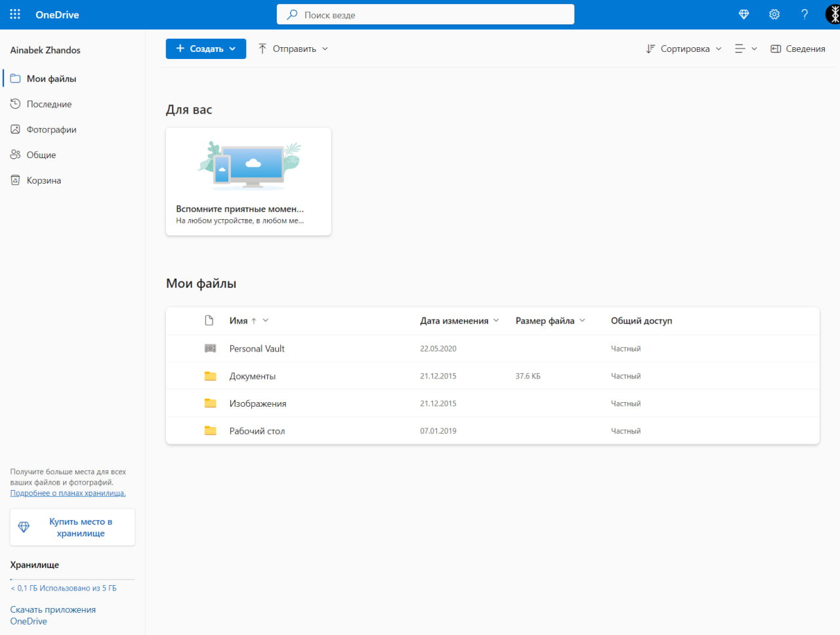Image resolution: width=840 pixels, height=635 pixels.
Task: Open the Personal Vault item
Action: (257, 348)
